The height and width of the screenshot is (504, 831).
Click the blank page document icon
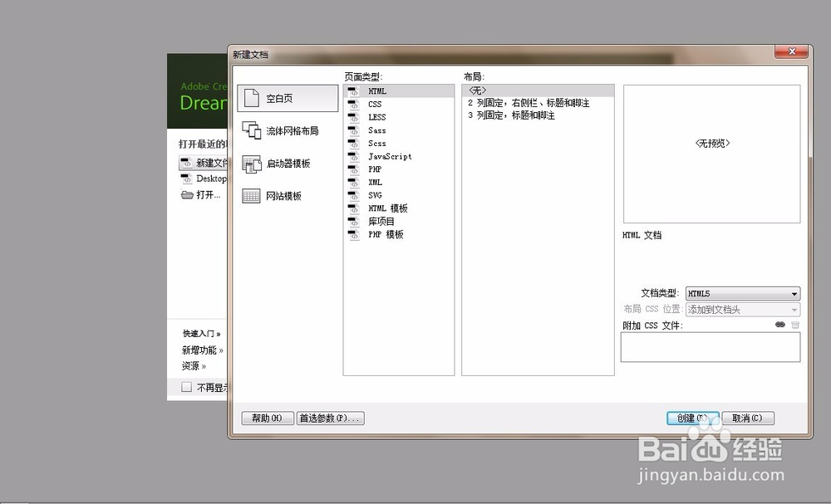click(x=251, y=98)
